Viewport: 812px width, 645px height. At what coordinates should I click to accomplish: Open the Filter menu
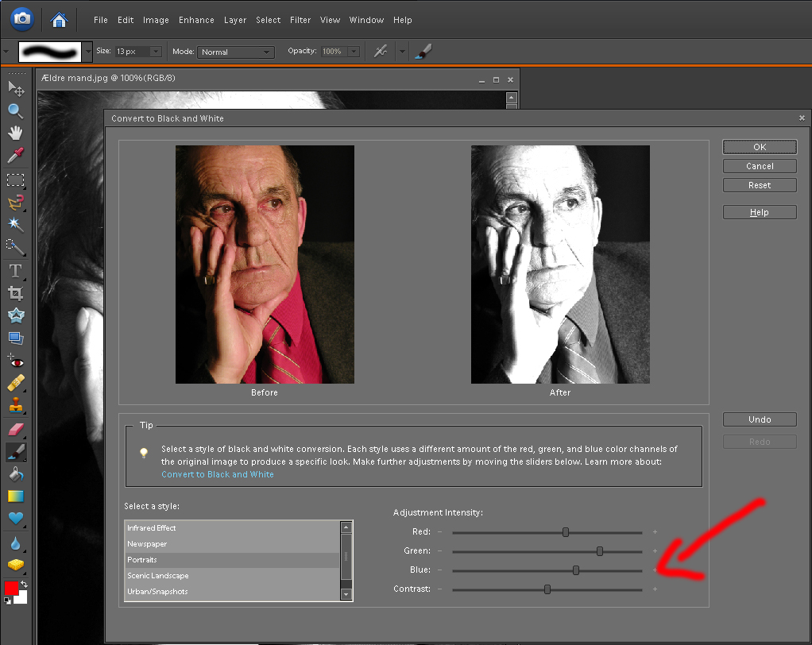pyautogui.click(x=300, y=20)
